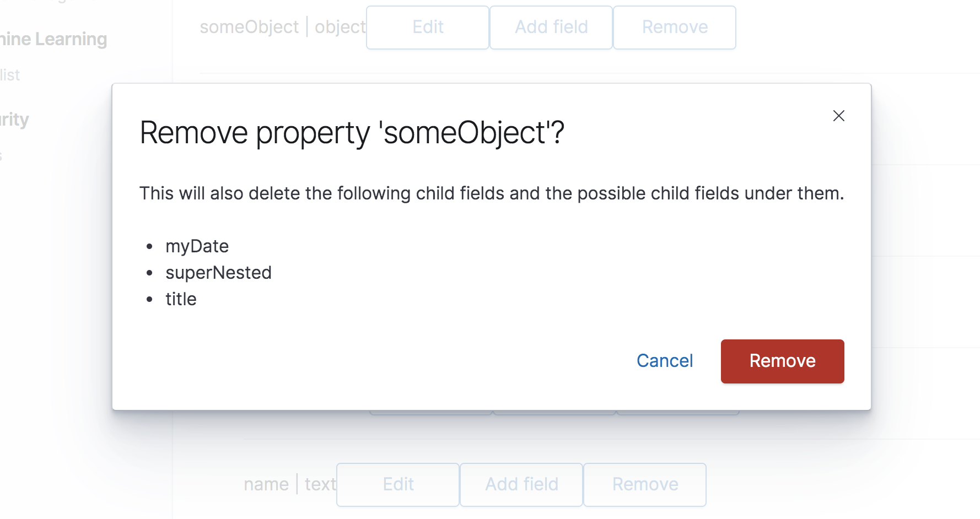The image size is (980, 519).
Task: Open the sidebar link ending in 'list'
Action: click(x=10, y=75)
